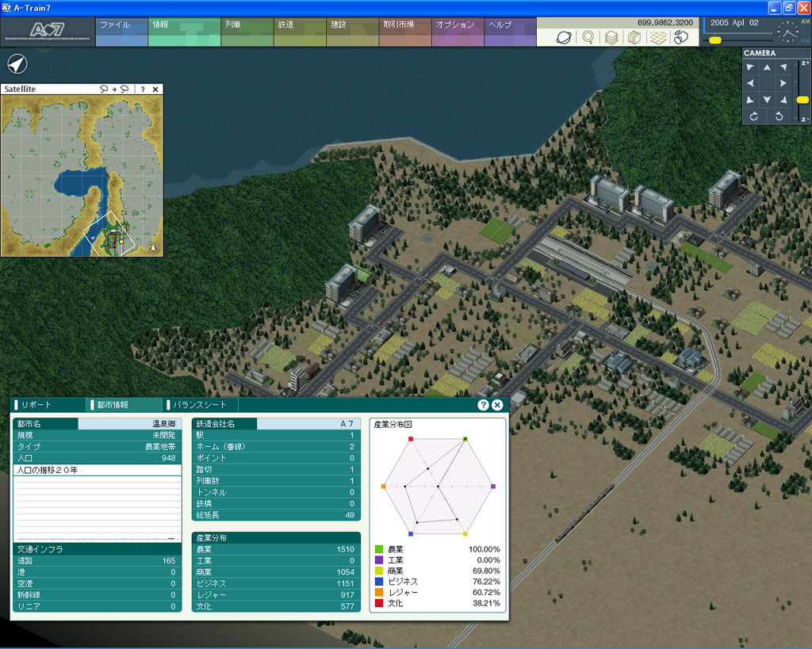This screenshot has width=812, height=649.
Task: Rotate the camera clockwise
Action: click(754, 116)
